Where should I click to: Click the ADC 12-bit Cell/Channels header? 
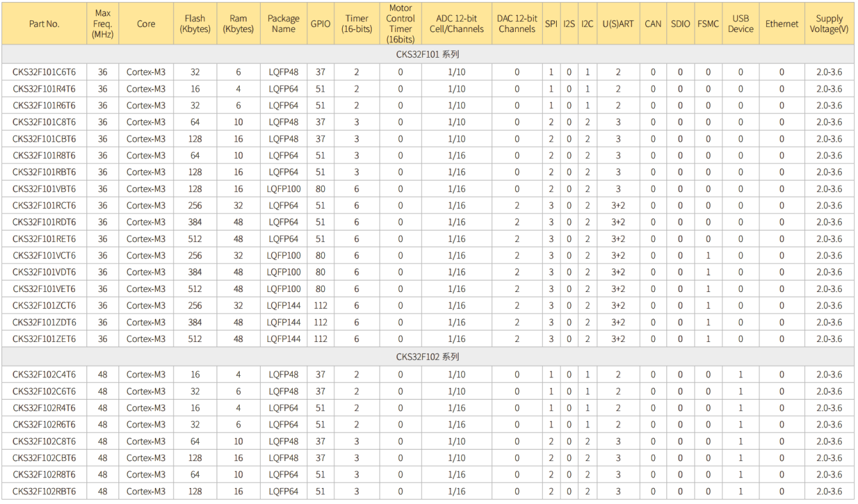click(456, 24)
